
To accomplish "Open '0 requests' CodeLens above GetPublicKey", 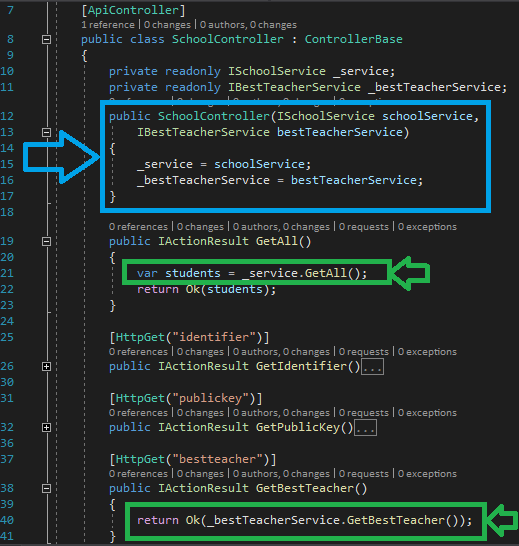I will tap(364, 413).
